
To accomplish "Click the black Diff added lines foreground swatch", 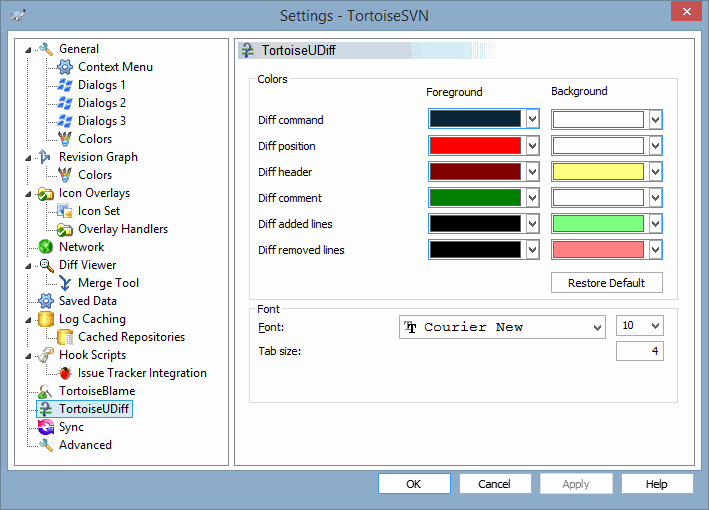I will [x=475, y=224].
